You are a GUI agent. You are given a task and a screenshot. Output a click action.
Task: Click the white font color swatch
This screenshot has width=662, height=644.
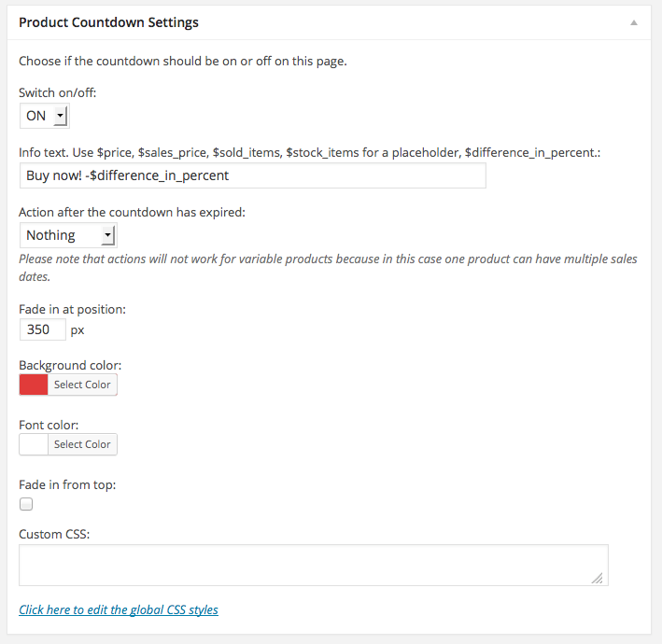(x=34, y=444)
